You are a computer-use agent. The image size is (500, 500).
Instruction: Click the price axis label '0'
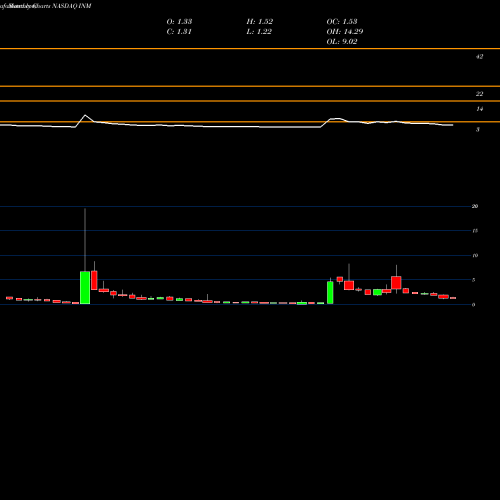(473, 305)
